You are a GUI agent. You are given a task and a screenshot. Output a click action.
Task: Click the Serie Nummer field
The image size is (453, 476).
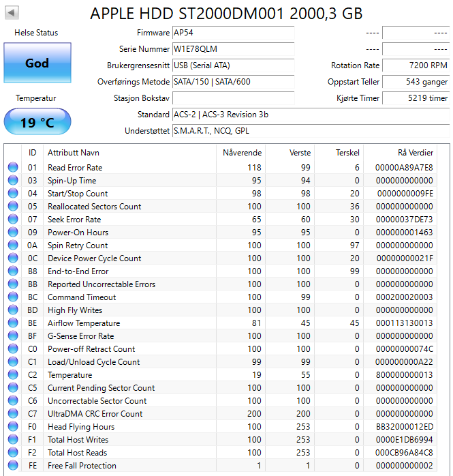[233, 49]
